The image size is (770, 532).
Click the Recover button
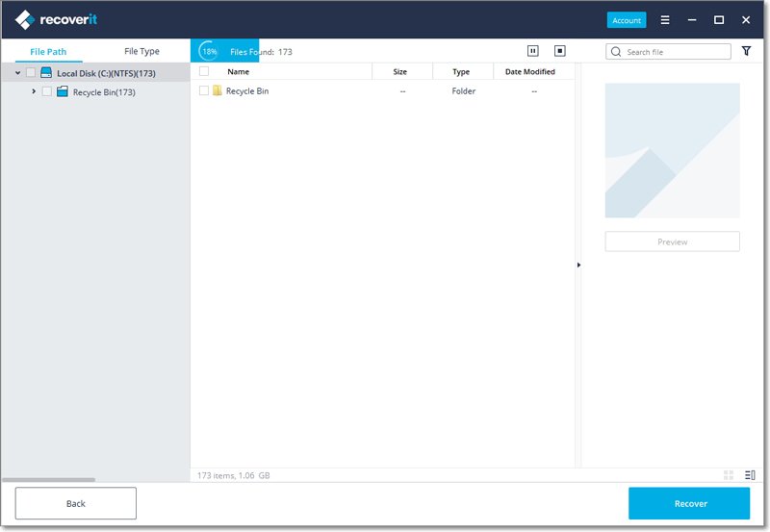(x=689, y=503)
